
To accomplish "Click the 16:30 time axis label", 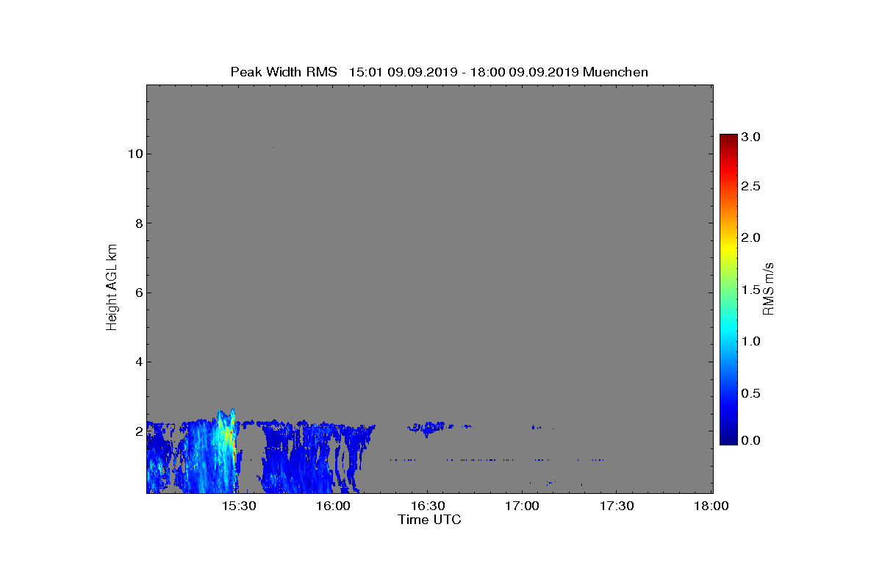I will pos(428,506).
